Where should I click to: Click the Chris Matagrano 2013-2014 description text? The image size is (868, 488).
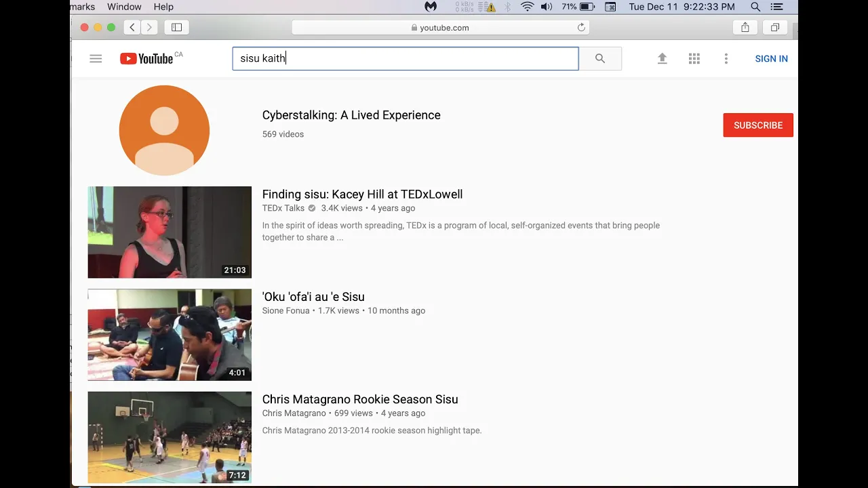tap(372, 430)
